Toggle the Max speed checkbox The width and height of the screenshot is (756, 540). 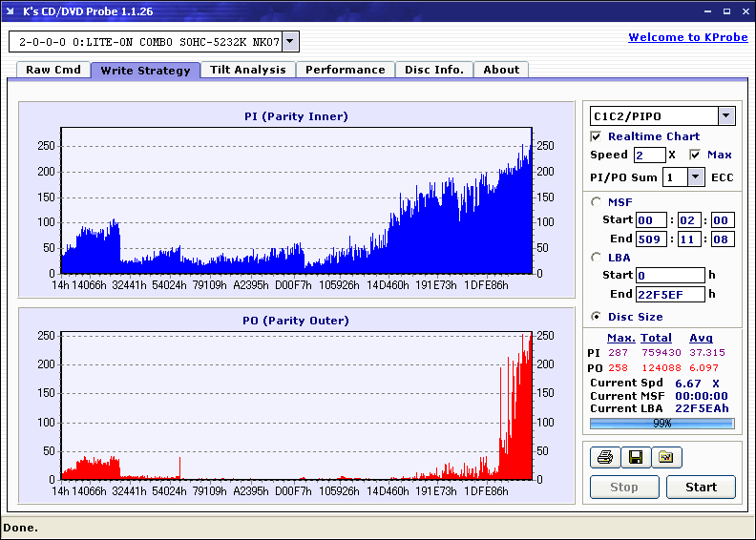(x=695, y=155)
